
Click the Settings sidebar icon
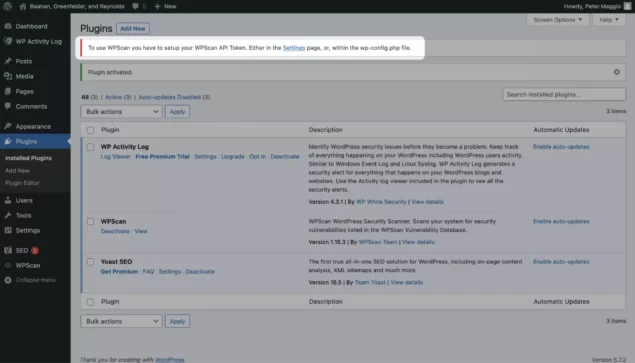pyautogui.click(x=8, y=230)
